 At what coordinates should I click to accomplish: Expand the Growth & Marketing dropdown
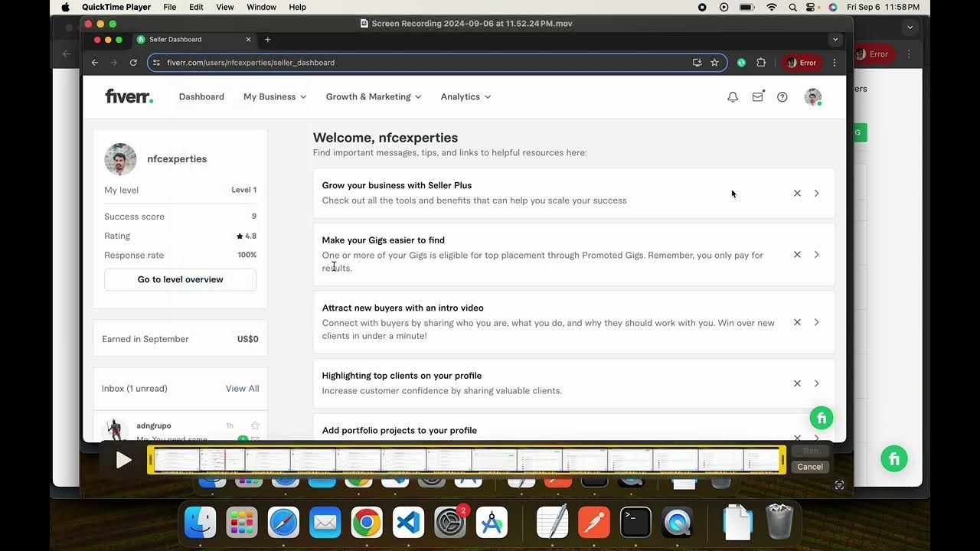click(374, 96)
